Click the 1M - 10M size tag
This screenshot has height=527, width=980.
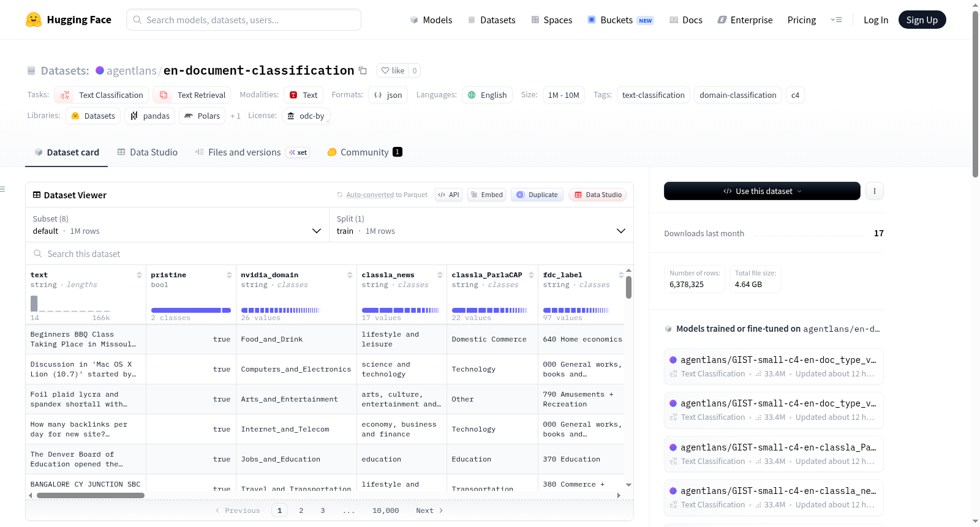click(563, 95)
